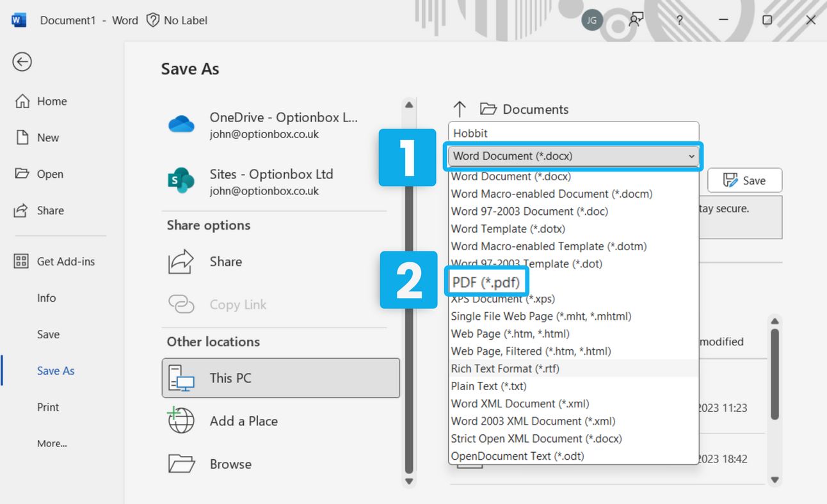
Task: Go up one folder level arrow
Action: (x=460, y=109)
